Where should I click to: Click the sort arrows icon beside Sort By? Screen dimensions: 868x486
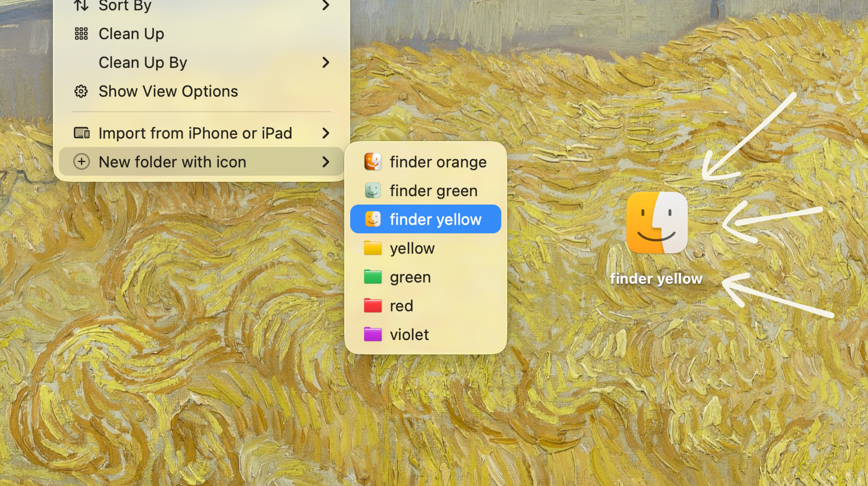[81, 5]
